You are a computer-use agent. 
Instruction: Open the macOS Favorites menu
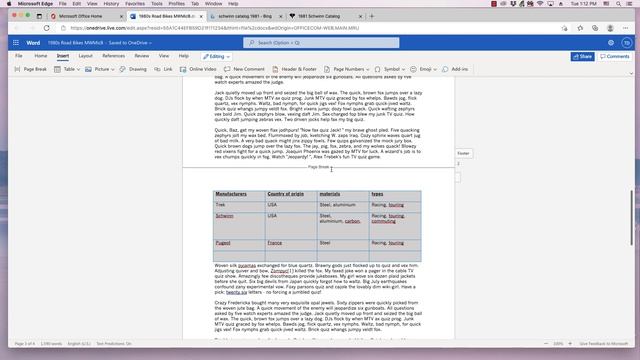click(x=135, y=4)
